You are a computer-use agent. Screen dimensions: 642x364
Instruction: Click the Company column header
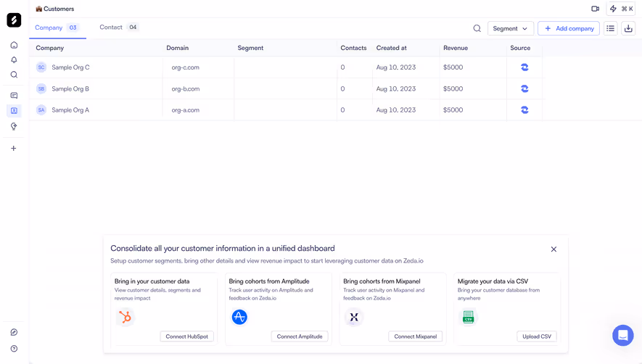[x=49, y=48]
